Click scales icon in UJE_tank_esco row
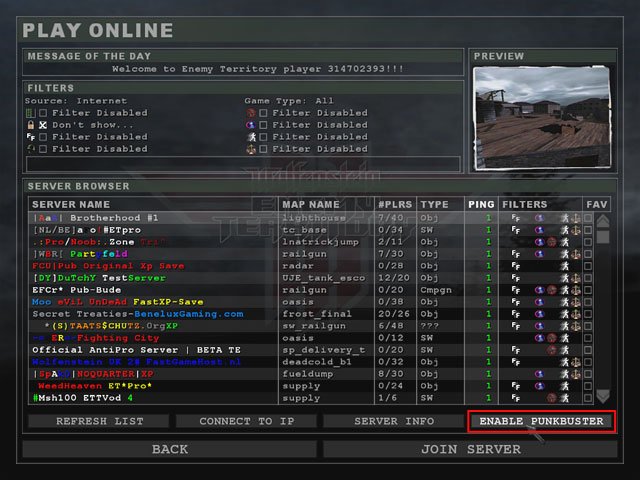 point(576,278)
